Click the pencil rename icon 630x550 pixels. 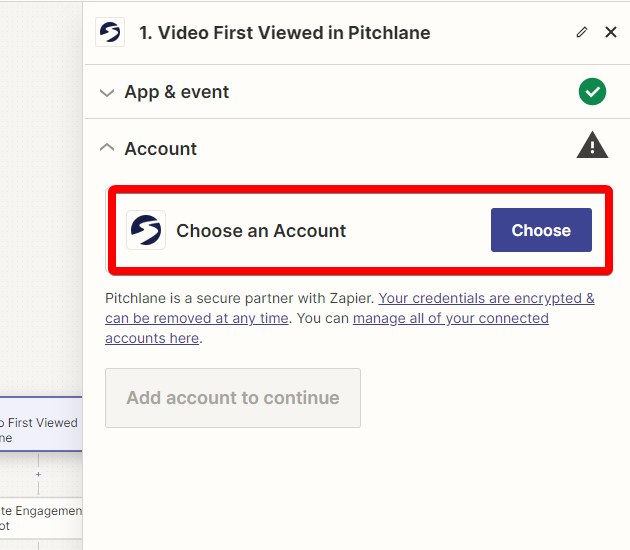[x=582, y=32]
